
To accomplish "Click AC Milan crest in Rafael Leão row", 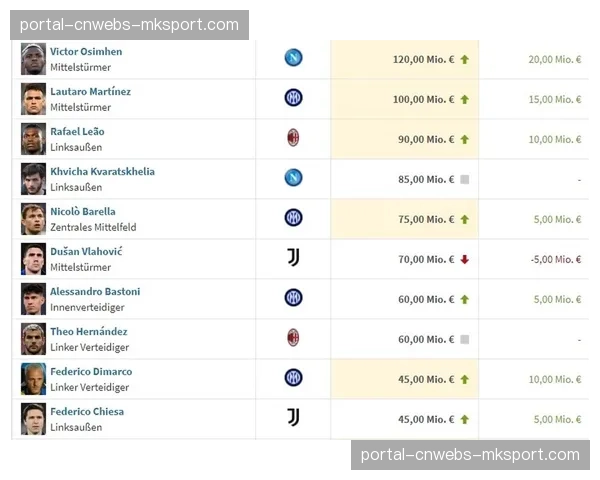I will pyautogui.click(x=293, y=138).
